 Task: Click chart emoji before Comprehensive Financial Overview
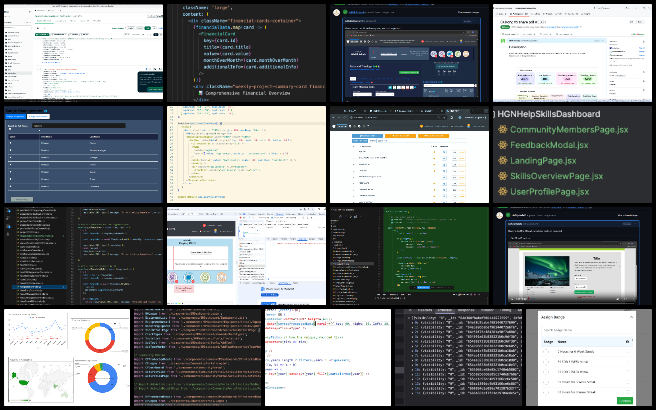pyautogui.click(x=201, y=93)
